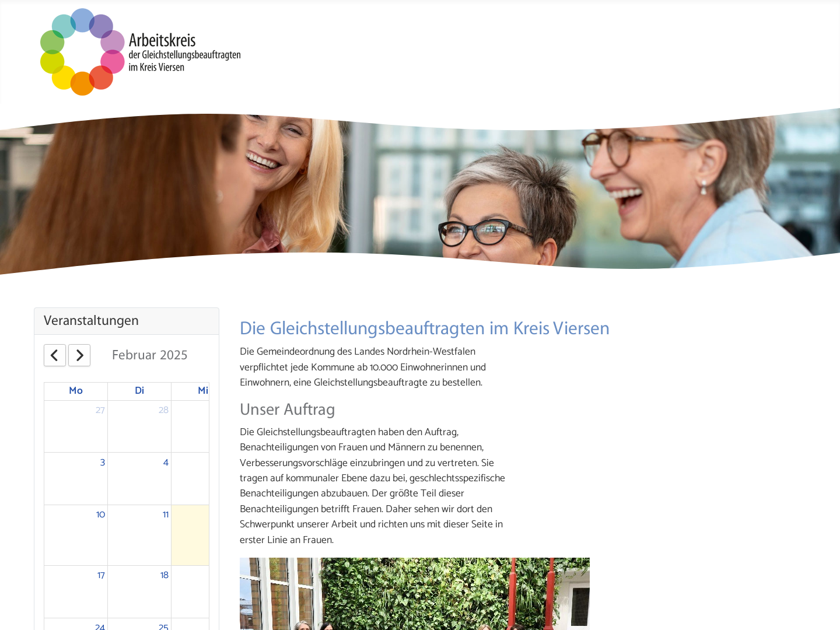Screen dimensions: 840x630
Task: Go to previous month in calendar
Action: click(x=55, y=355)
